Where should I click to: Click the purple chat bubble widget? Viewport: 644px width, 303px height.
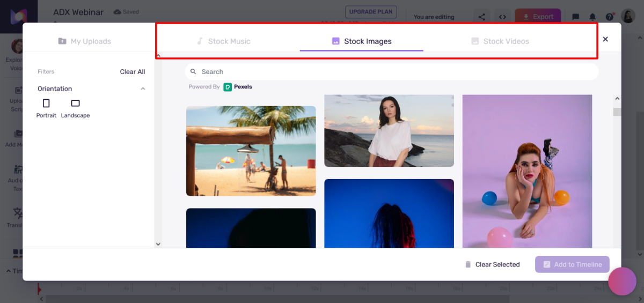(622, 281)
